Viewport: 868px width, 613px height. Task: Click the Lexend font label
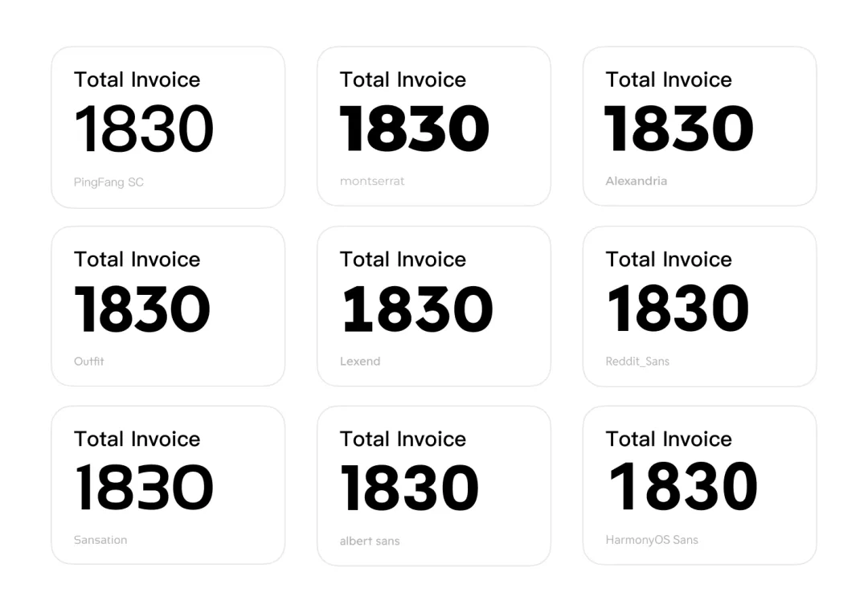click(x=360, y=362)
